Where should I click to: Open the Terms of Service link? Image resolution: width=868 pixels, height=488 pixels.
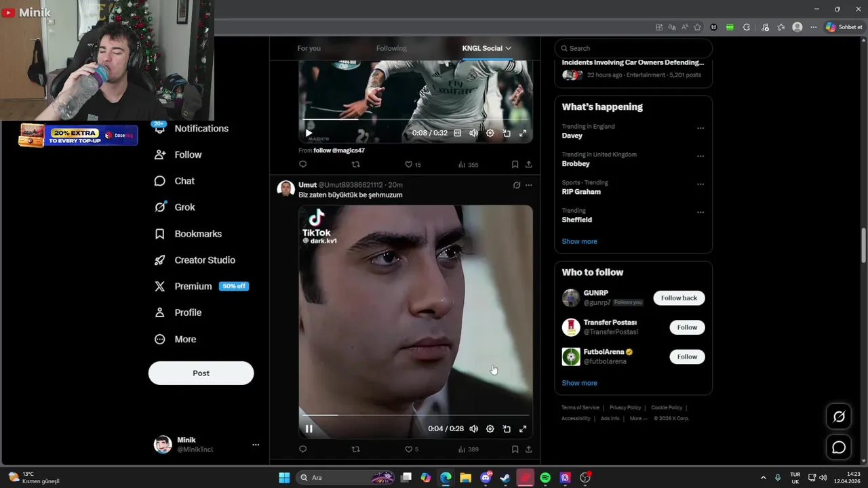(x=580, y=407)
